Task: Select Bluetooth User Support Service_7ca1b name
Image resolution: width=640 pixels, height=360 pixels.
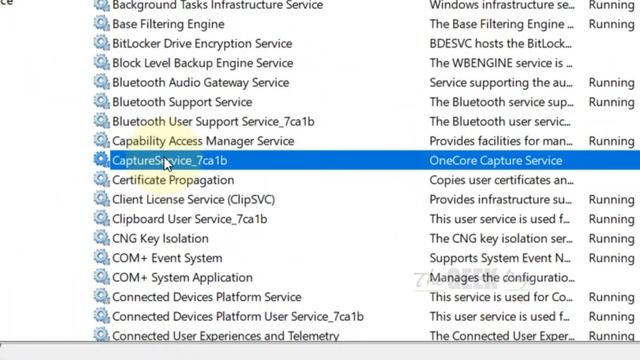Action: click(213, 122)
